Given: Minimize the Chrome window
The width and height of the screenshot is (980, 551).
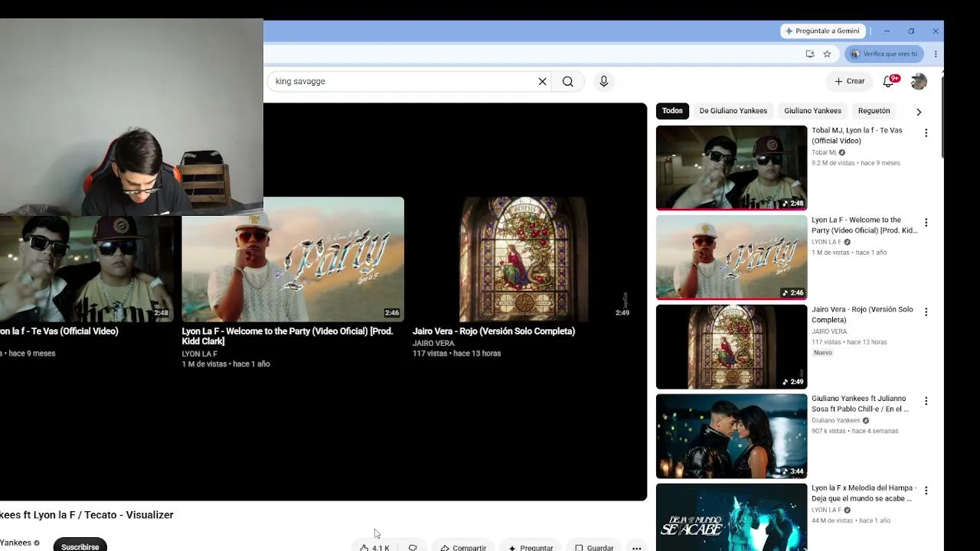Looking at the screenshot, I should (x=887, y=31).
